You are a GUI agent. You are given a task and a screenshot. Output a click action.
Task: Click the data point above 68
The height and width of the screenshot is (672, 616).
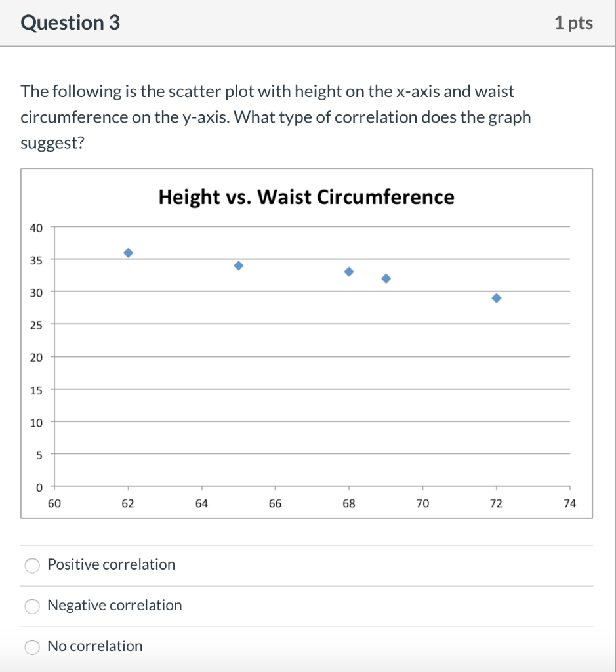[x=348, y=271]
